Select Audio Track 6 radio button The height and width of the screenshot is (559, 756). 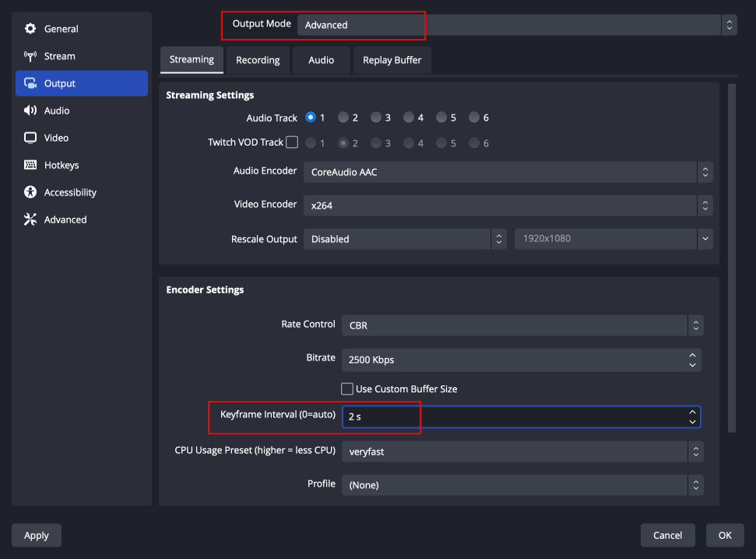tap(474, 118)
